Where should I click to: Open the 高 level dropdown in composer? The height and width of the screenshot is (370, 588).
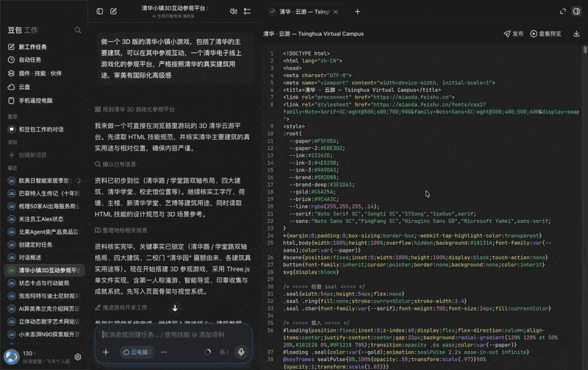click(223, 352)
